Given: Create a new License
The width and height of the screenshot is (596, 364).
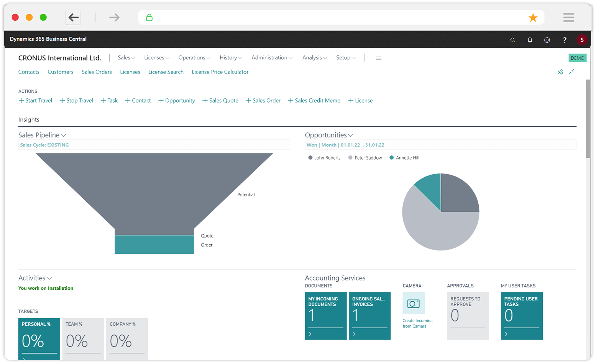Looking at the screenshot, I should tap(360, 101).
